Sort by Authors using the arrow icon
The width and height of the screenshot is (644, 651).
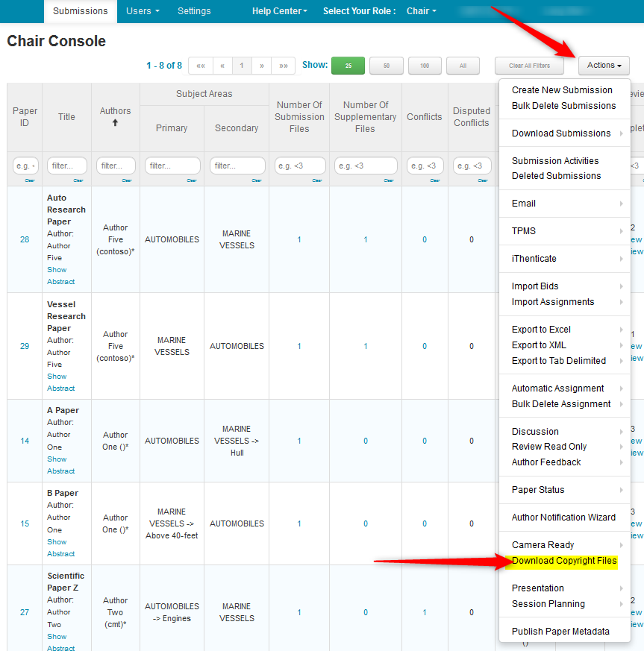[x=115, y=122]
